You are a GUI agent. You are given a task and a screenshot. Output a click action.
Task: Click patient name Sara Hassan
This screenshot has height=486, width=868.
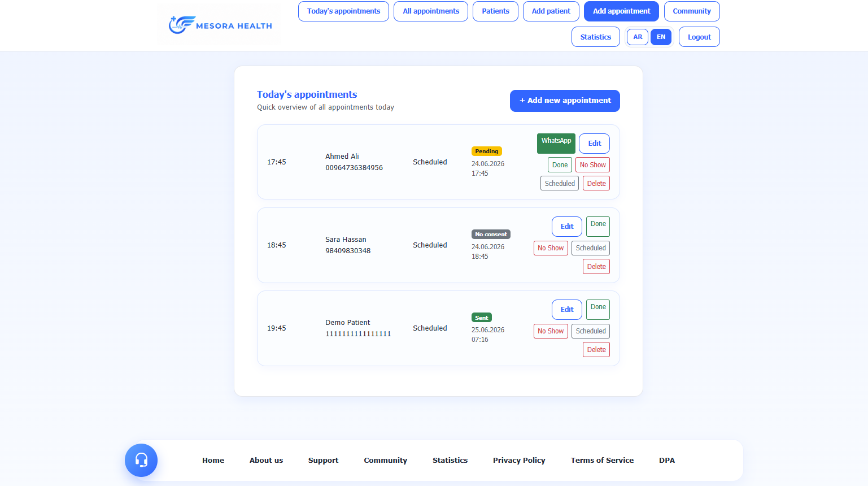coord(346,240)
